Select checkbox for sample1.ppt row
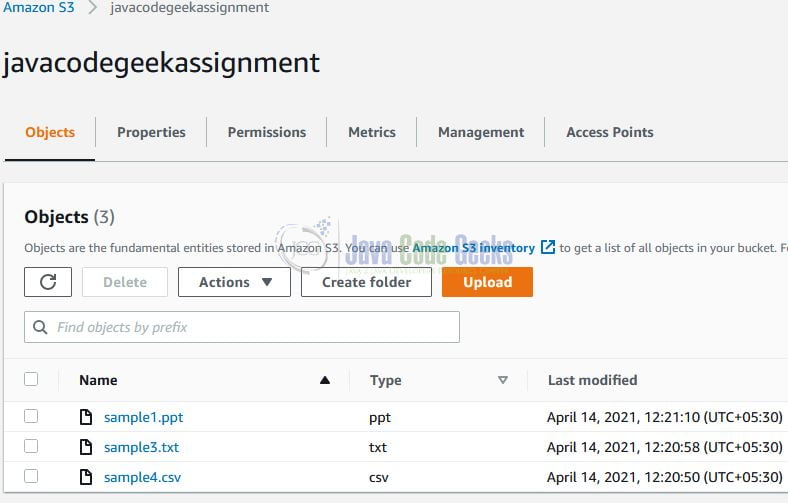Viewport: 788px width, 503px height. (x=31, y=416)
